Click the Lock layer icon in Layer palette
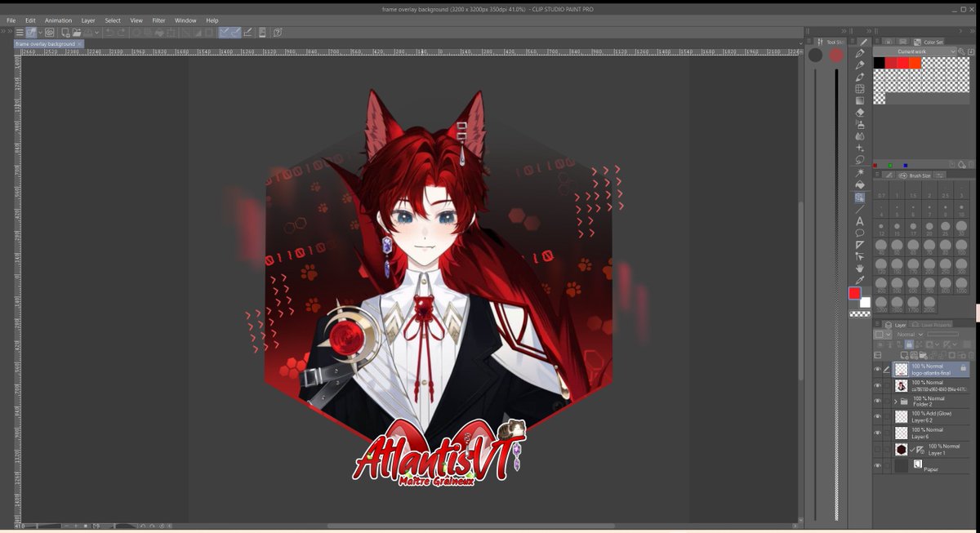Viewport: 980px width, 533px height. coord(908,344)
